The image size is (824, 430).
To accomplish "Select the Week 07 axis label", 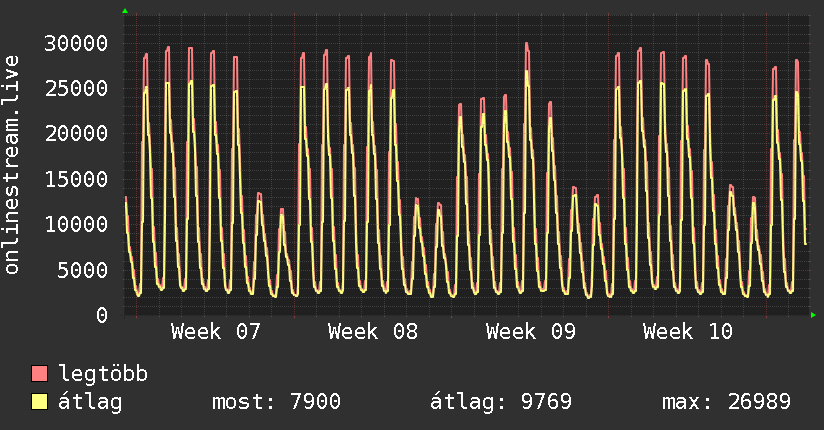I will pyautogui.click(x=216, y=332).
